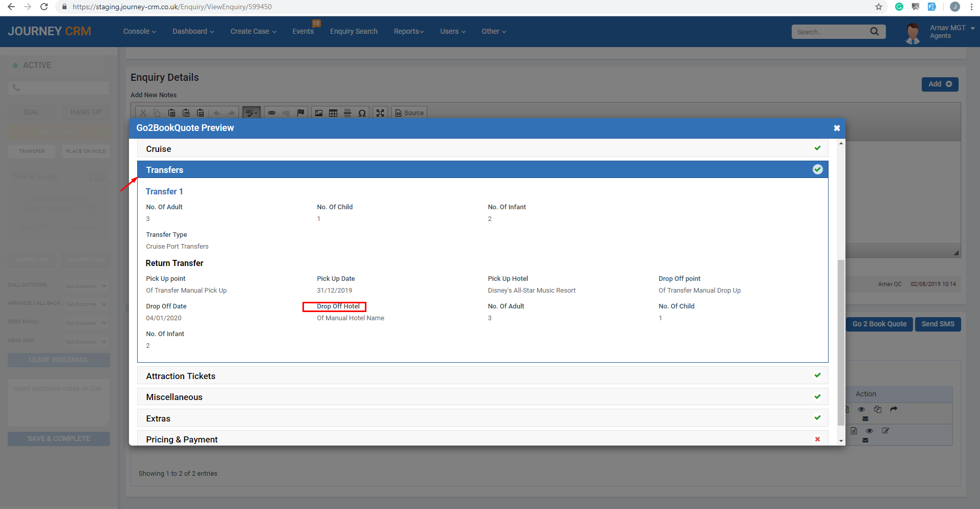Viewport: 980px width, 509px height.
Task: Expand the Attraction Tickets section
Action: pyautogui.click(x=483, y=376)
